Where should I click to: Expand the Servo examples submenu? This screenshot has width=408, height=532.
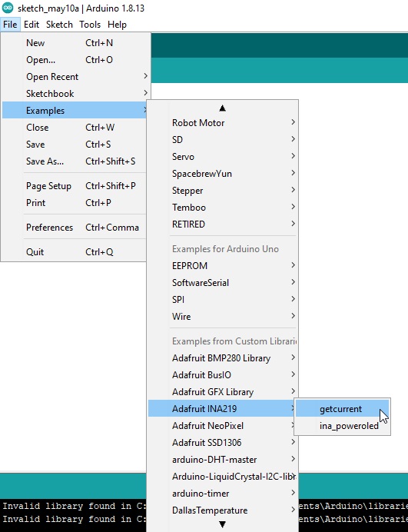coord(223,157)
